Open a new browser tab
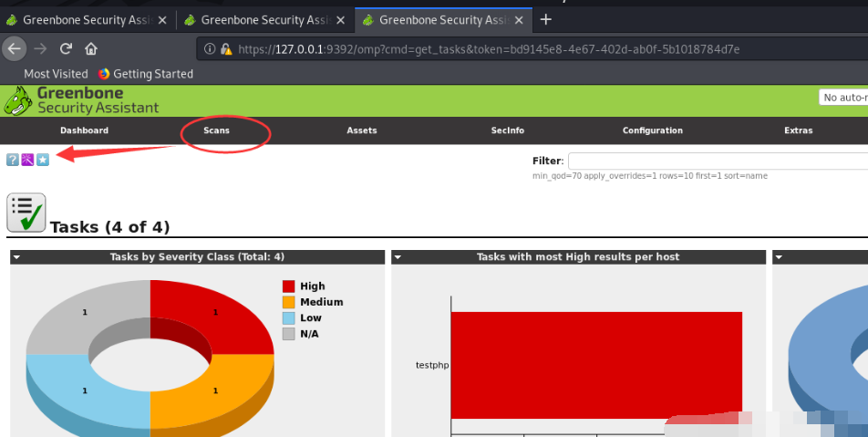 (x=546, y=19)
